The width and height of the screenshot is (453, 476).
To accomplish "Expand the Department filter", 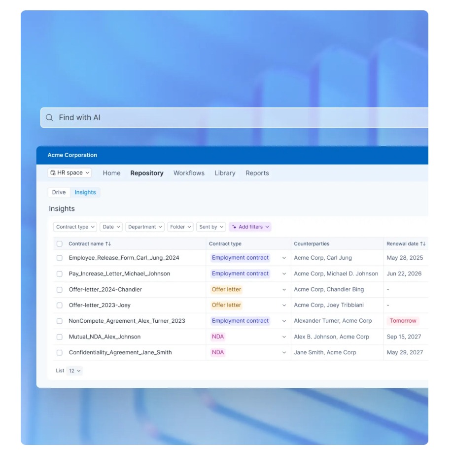I will (144, 227).
